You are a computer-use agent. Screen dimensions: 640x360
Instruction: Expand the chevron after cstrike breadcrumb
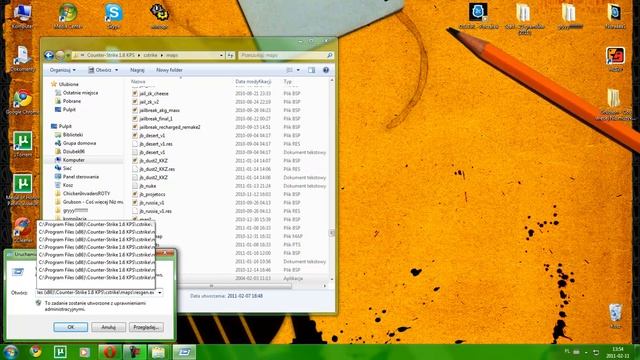(x=162, y=55)
